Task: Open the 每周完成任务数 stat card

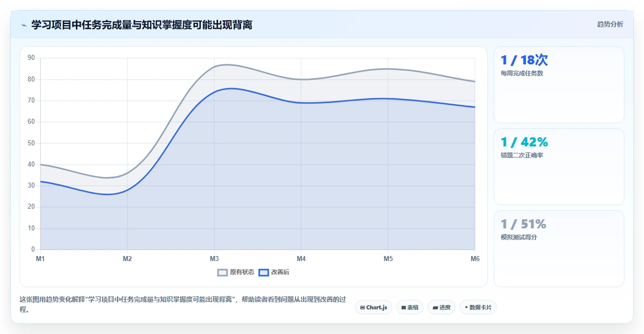Action: point(559,85)
